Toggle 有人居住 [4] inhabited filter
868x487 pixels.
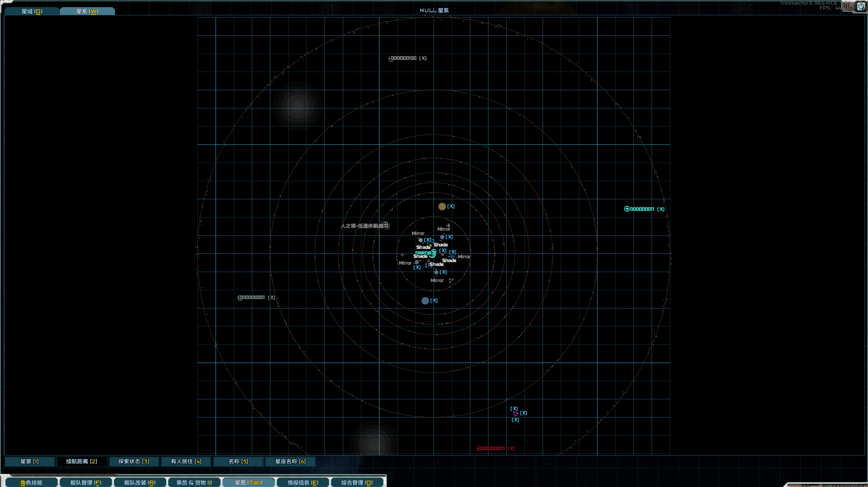pos(186,461)
